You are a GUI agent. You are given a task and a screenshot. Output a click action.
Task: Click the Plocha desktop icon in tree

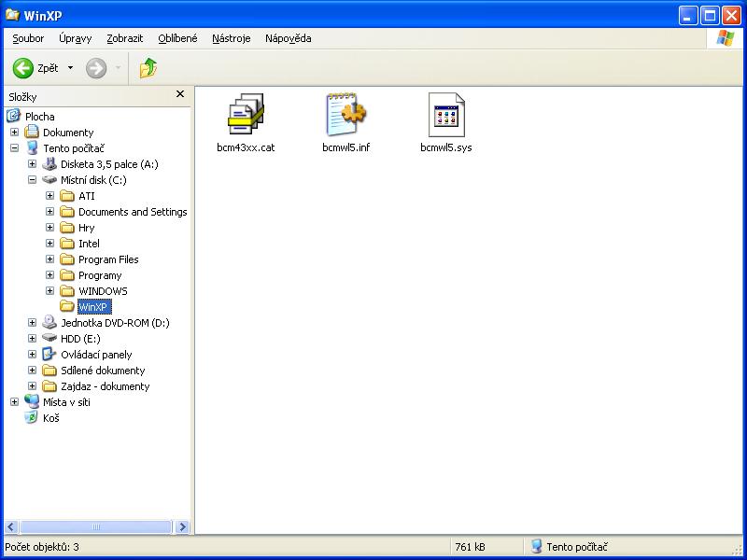14,116
